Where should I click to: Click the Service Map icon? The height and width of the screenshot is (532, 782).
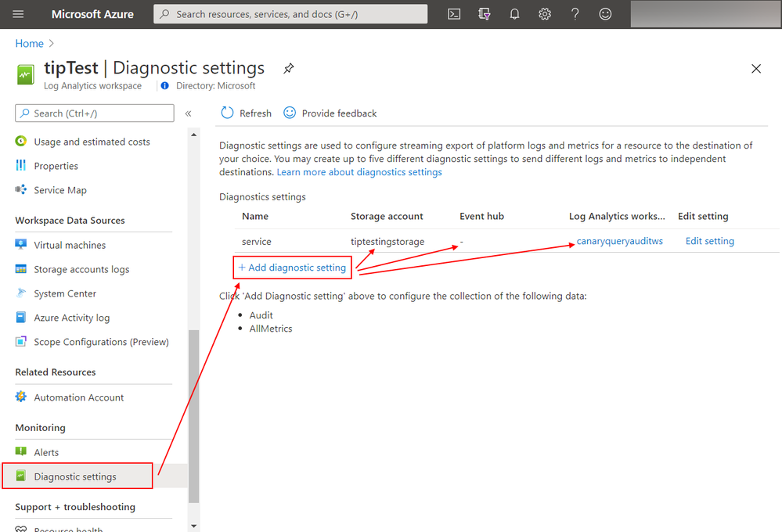pos(21,189)
